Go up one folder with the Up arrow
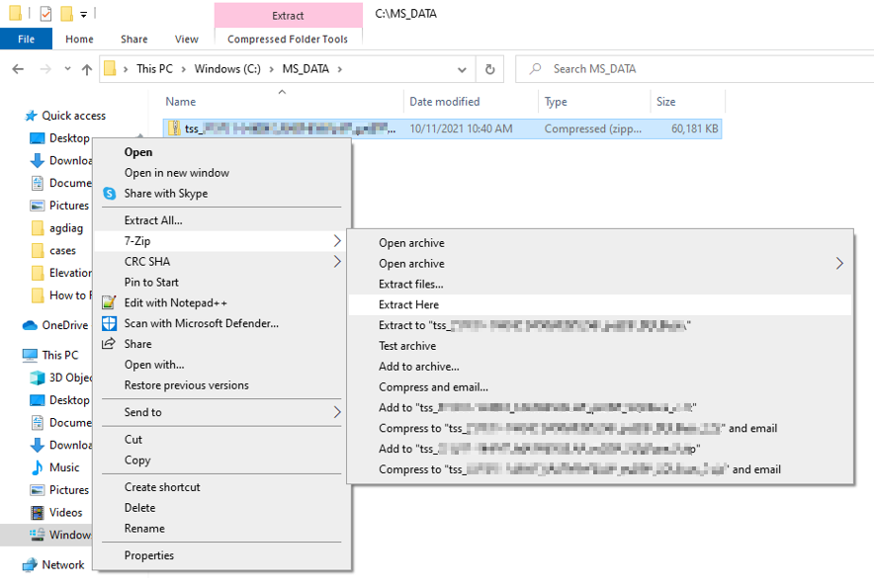This screenshot has height=588, width=874. coord(87,69)
